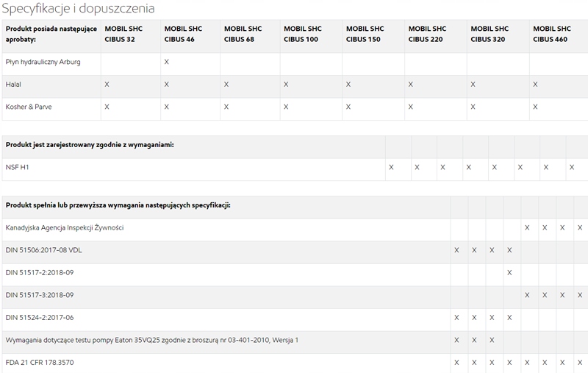The width and height of the screenshot is (588, 373).
Task: Click the MOBIL SHC CIBUS 100 header
Action: 302,34
